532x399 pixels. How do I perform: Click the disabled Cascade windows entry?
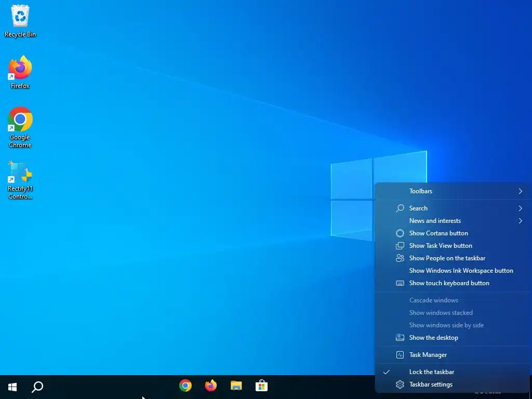point(453,300)
